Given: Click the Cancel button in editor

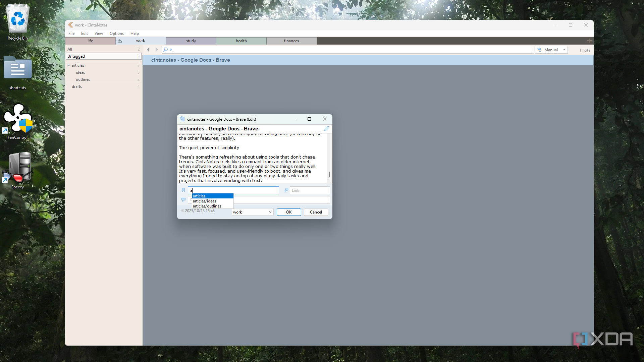Looking at the screenshot, I should tap(316, 212).
